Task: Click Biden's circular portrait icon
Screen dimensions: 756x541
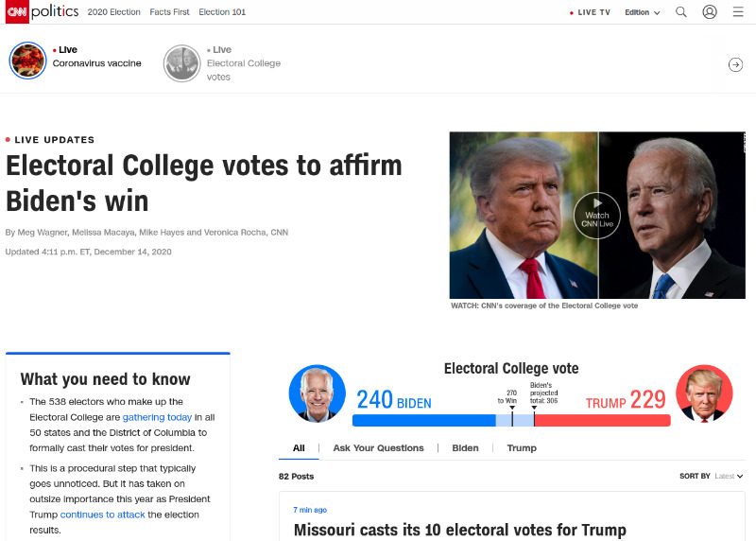Action: click(317, 393)
